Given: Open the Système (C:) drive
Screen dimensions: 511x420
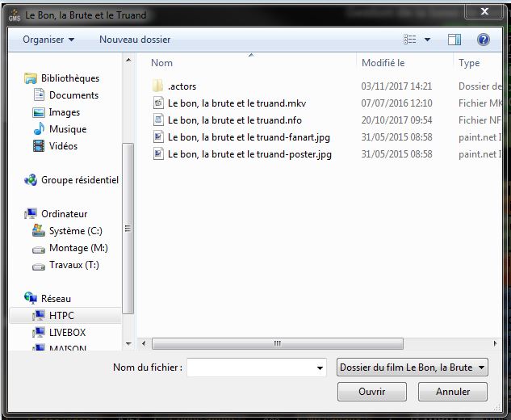Looking at the screenshot, I should click(75, 231).
